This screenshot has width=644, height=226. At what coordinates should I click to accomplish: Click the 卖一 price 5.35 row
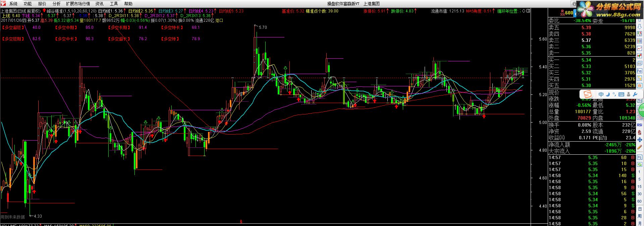click(592, 53)
